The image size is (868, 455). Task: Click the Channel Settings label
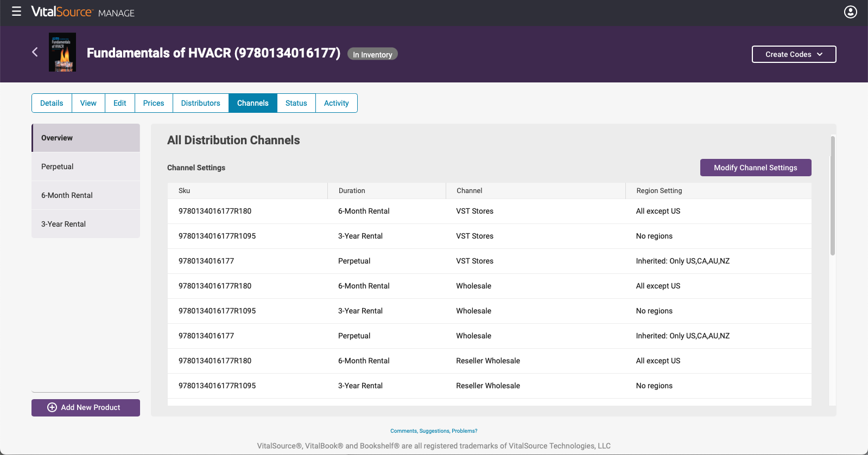(x=196, y=168)
